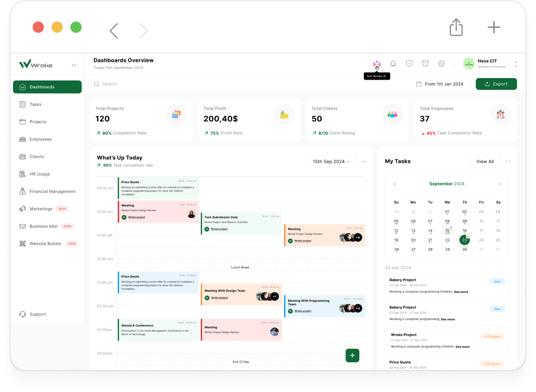
Task: Click View All in My Tasks panel
Action: pyautogui.click(x=485, y=161)
